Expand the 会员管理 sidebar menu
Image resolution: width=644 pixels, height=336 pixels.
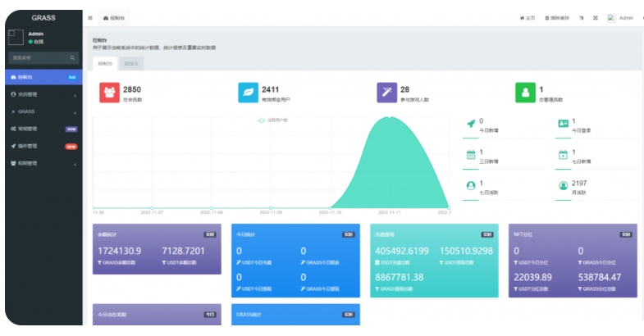coord(41,94)
